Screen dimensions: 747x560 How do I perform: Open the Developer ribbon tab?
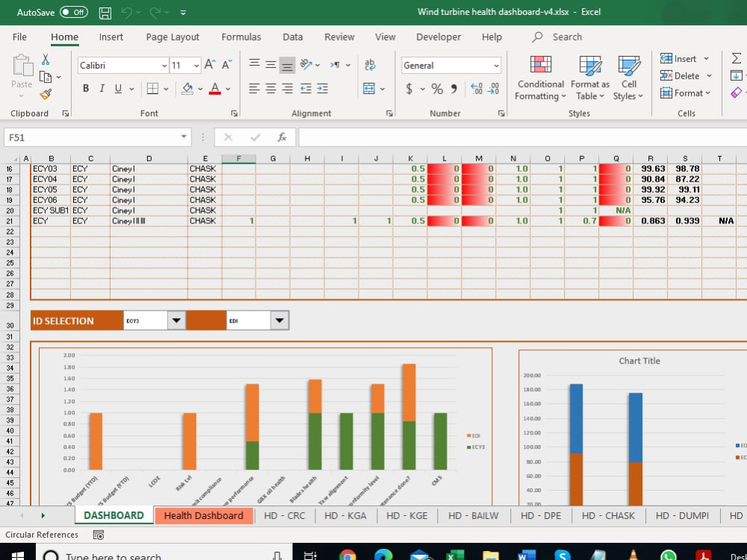click(438, 37)
